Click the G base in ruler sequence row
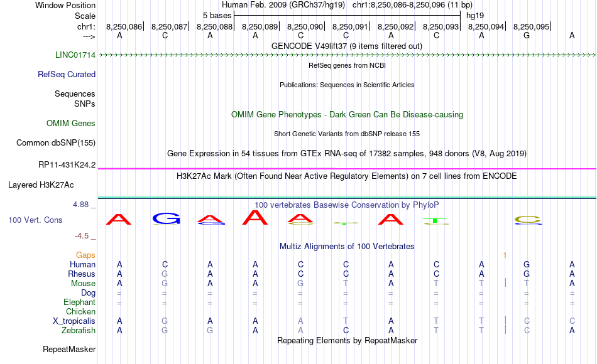Screen dimensions: 597x364 pos(527,35)
